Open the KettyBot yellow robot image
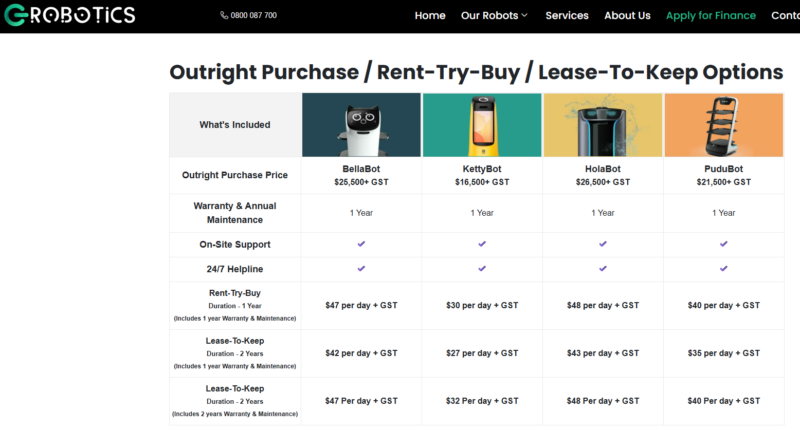This screenshot has width=800, height=430. 482,125
